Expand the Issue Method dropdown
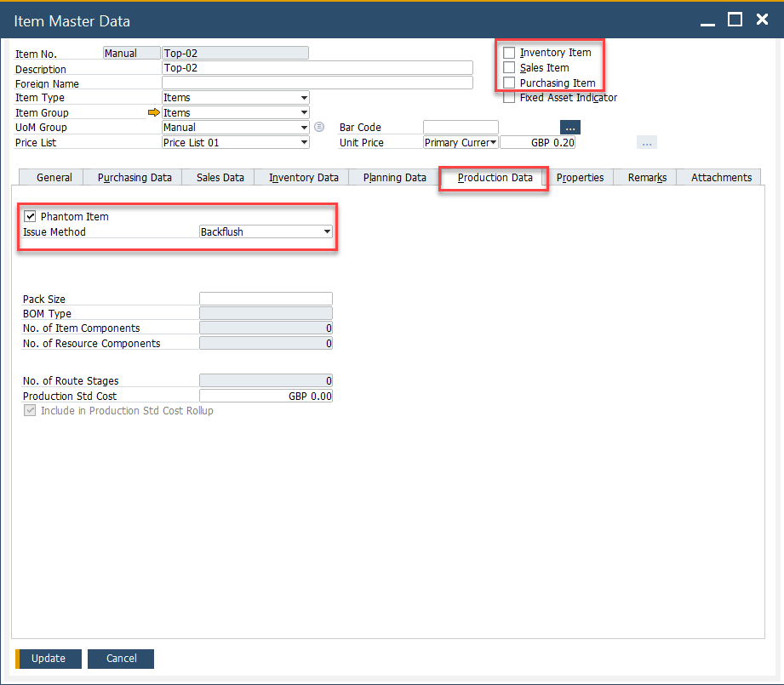 pos(327,231)
